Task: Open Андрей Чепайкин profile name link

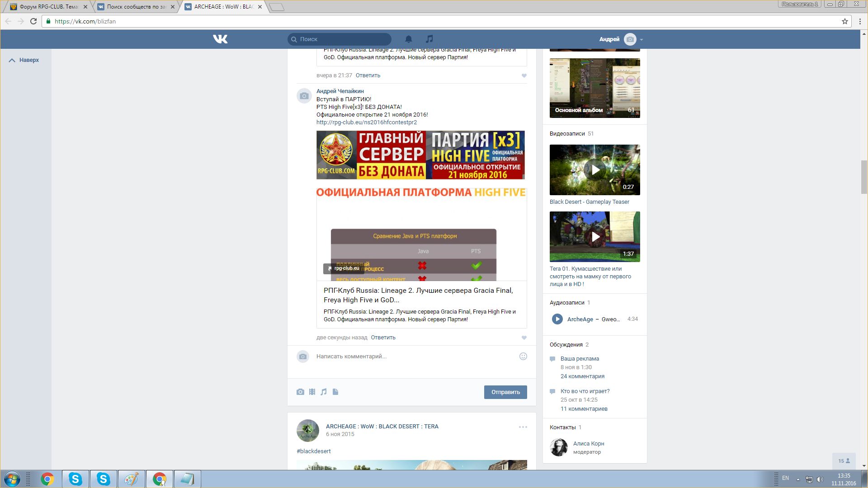Action: pos(340,91)
